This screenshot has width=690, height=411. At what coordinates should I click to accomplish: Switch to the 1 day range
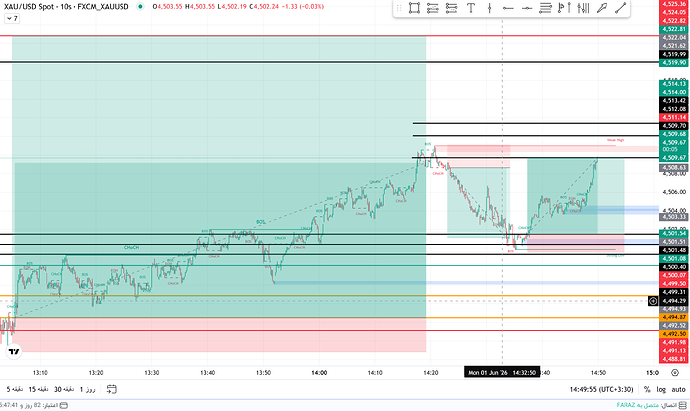coord(87,389)
